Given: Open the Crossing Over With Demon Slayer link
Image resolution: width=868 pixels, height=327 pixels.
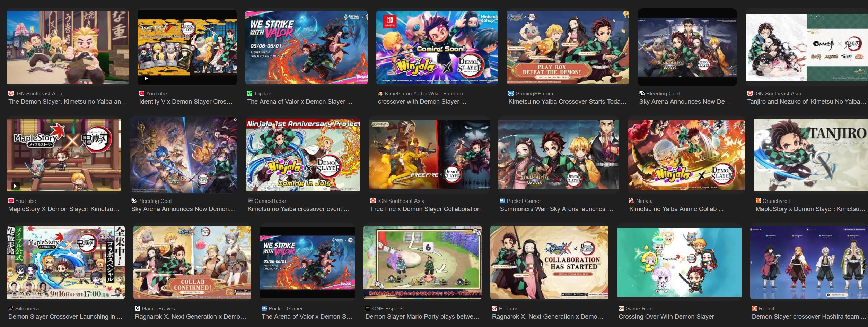Looking at the screenshot, I should click(x=666, y=317).
